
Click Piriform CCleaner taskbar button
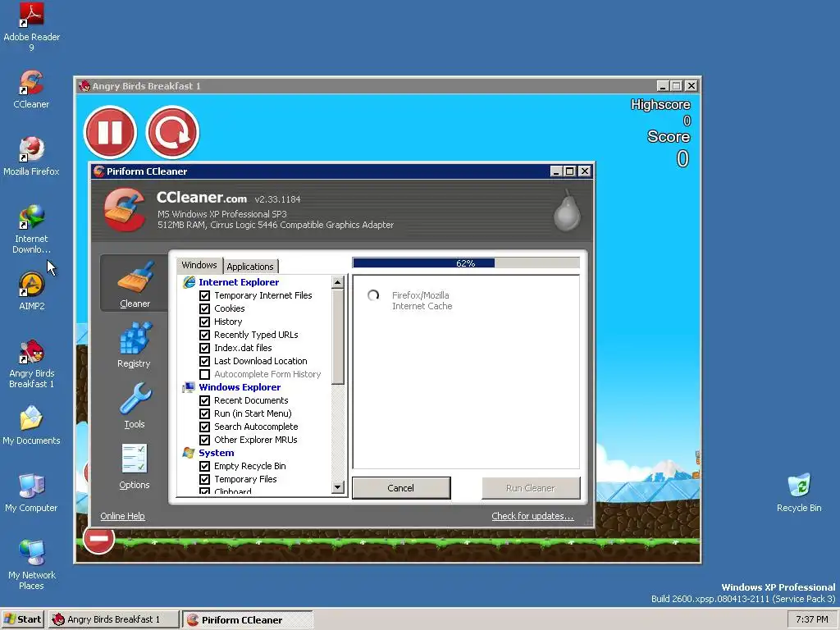click(x=247, y=620)
